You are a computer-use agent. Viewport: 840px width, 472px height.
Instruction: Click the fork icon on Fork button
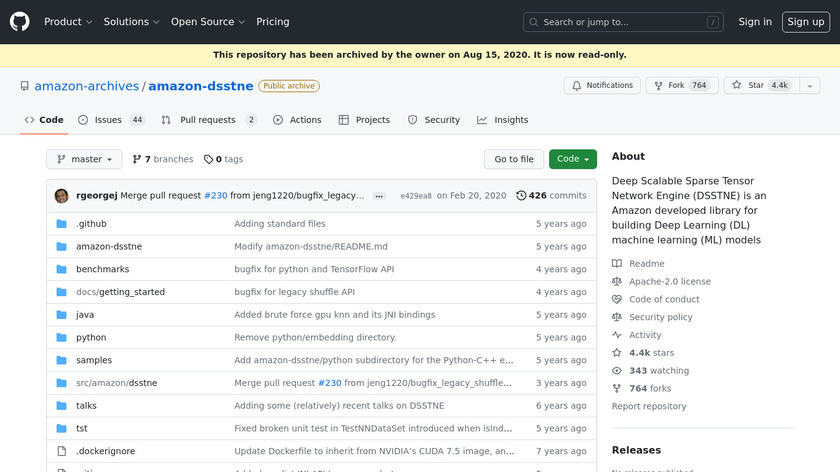coord(658,86)
